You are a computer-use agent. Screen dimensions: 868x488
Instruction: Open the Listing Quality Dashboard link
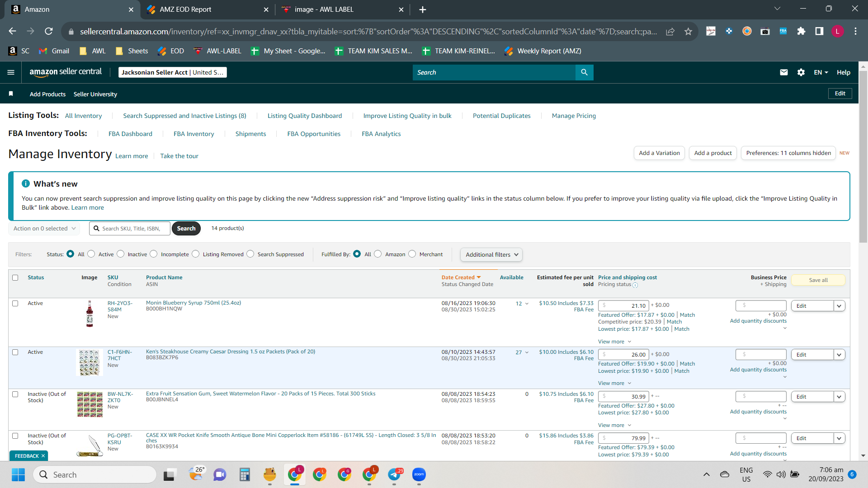click(x=305, y=116)
